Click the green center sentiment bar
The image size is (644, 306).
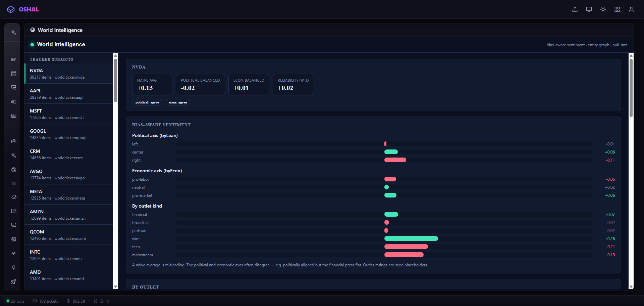pos(391,152)
